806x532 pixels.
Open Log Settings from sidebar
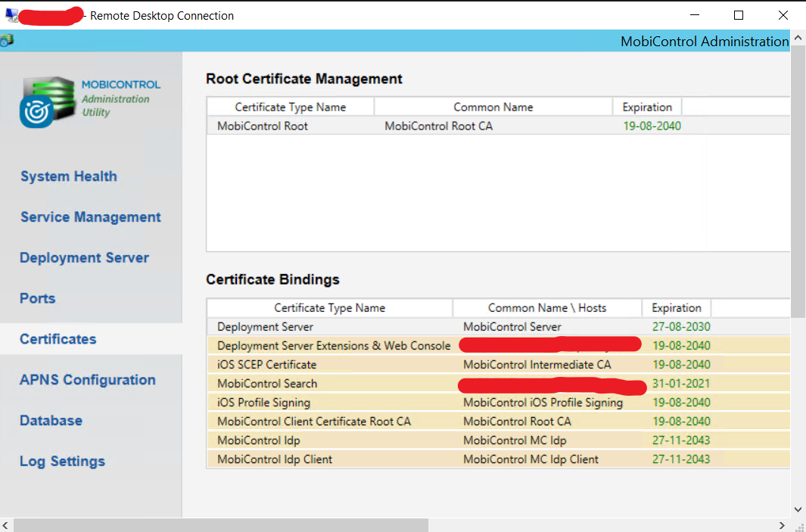pyautogui.click(x=62, y=461)
